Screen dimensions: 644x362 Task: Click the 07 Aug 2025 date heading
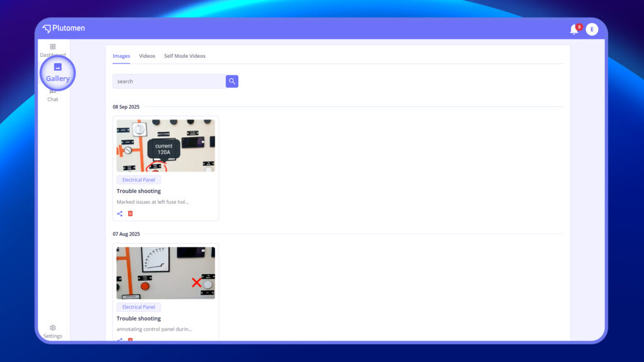pyautogui.click(x=126, y=234)
